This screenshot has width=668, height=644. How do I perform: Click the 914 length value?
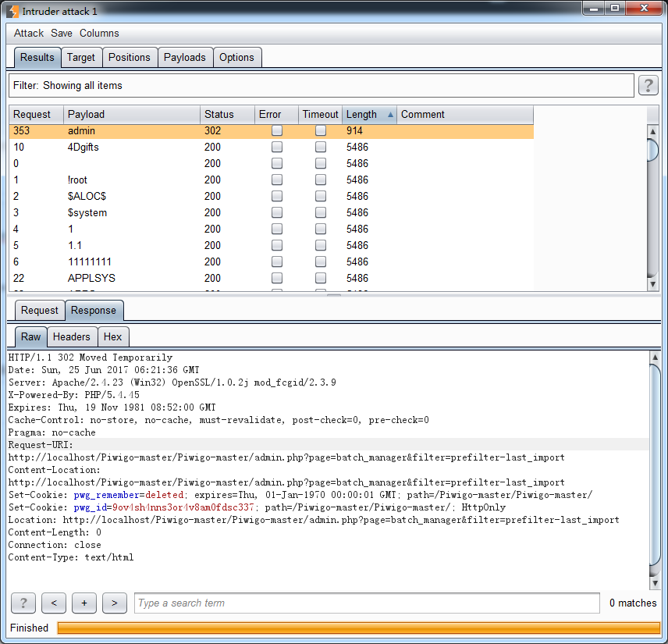pos(354,131)
